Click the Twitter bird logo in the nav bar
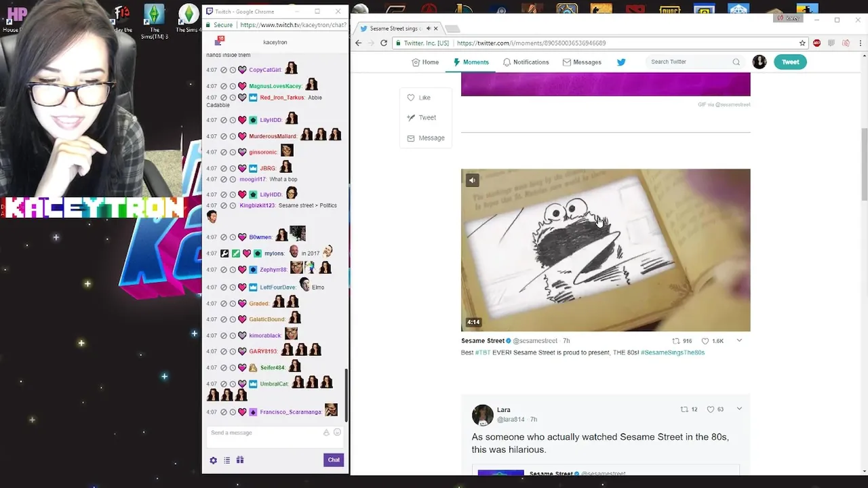 click(x=621, y=62)
